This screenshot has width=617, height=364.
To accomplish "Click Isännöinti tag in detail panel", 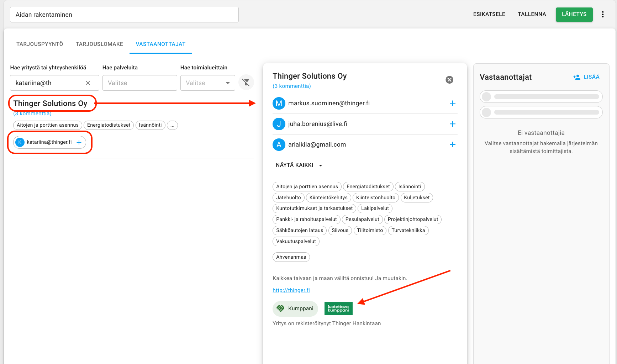I will (x=410, y=186).
